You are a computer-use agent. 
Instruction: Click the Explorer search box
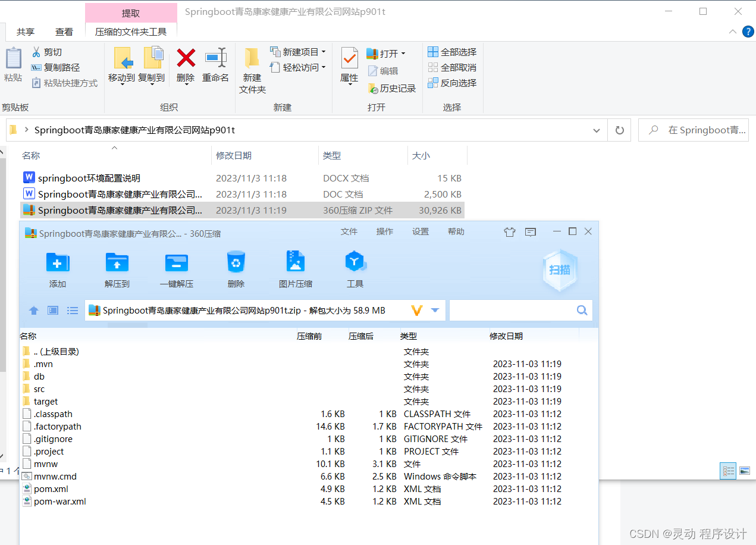coord(694,130)
